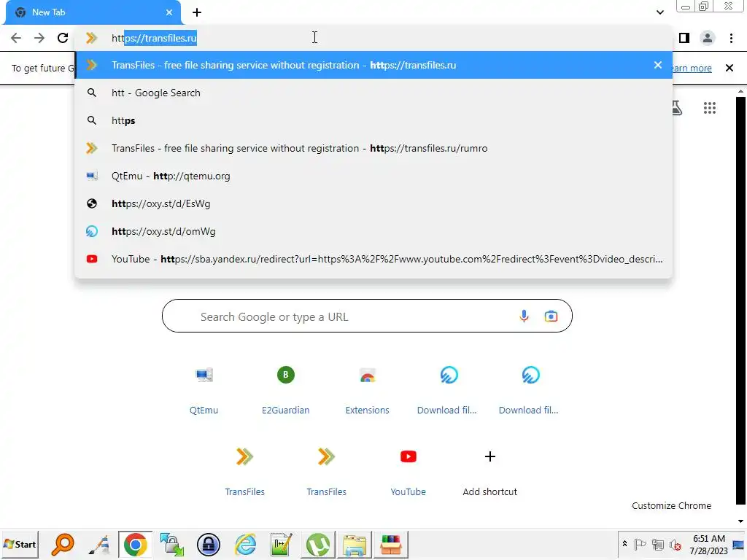
Task: Open the second Download fil... shortcut
Action: point(530,389)
